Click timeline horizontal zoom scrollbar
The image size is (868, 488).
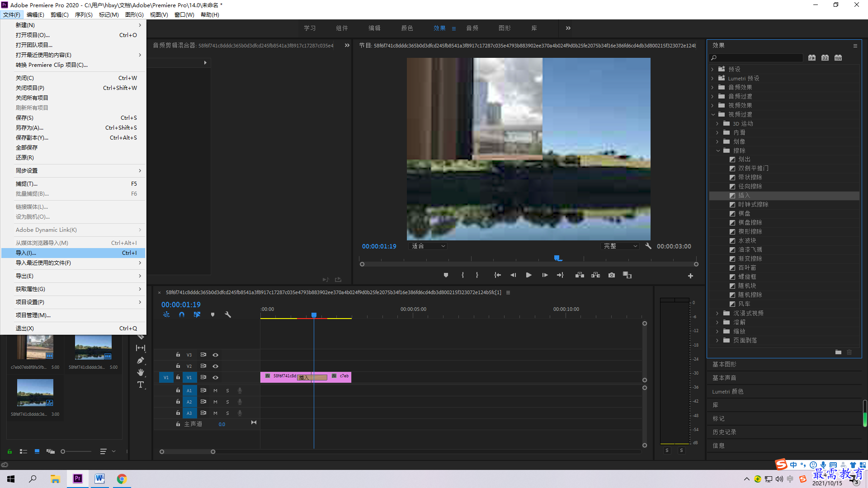tap(187, 451)
